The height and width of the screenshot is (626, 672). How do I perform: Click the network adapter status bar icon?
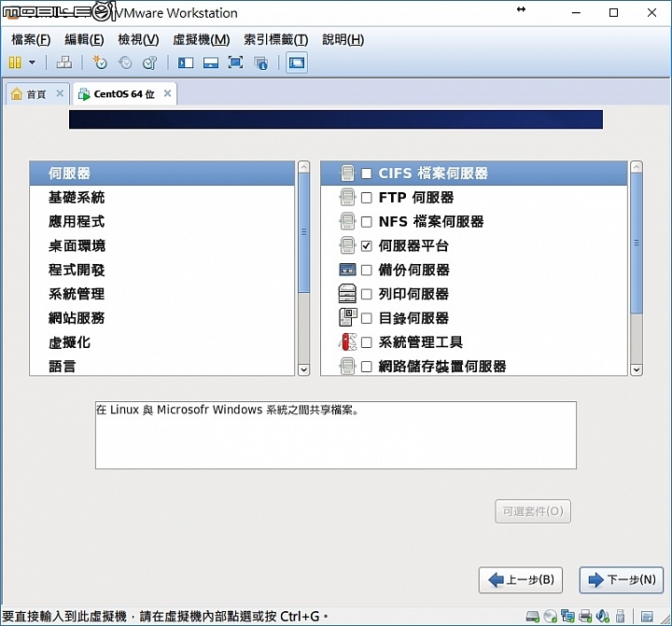click(x=567, y=617)
